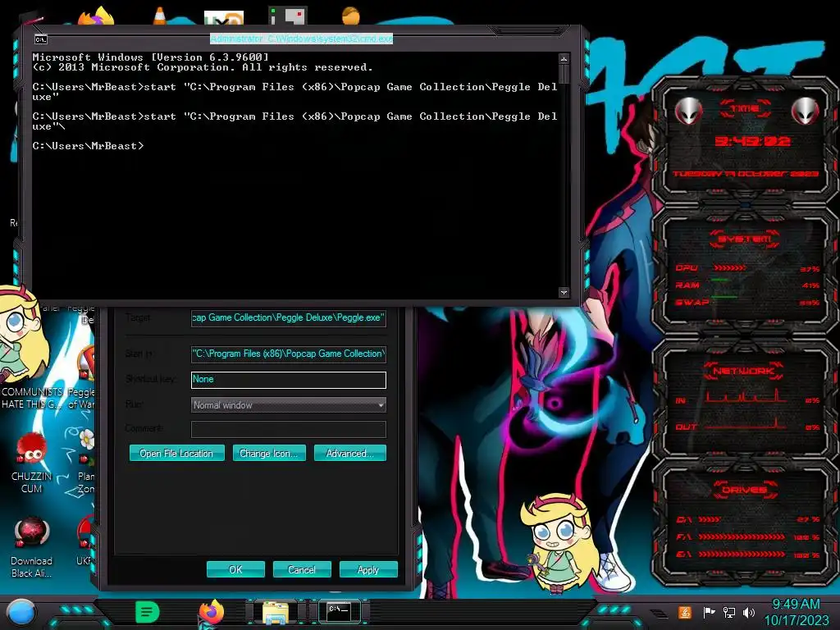Click the red date line in Time widget
840x630 pixels.
point(745,174)
